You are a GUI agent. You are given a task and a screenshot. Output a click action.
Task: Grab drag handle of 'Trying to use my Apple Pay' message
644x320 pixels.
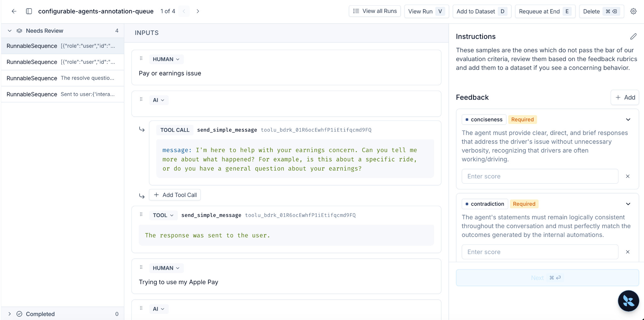(141, 267)
